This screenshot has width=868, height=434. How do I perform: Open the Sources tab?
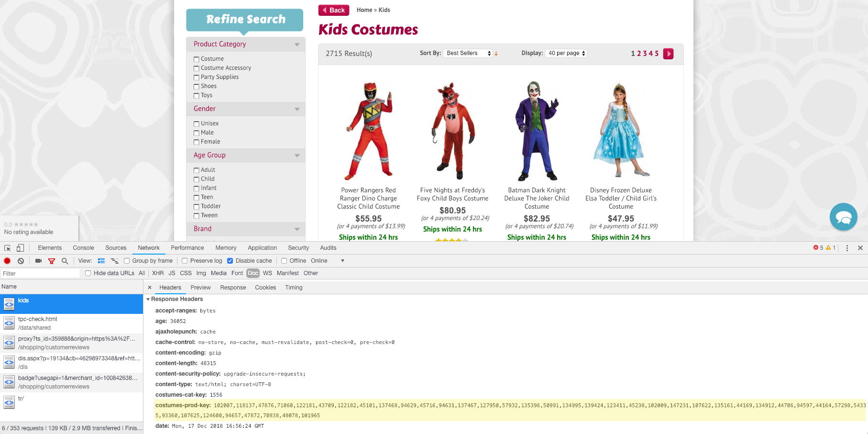point(116,248)
